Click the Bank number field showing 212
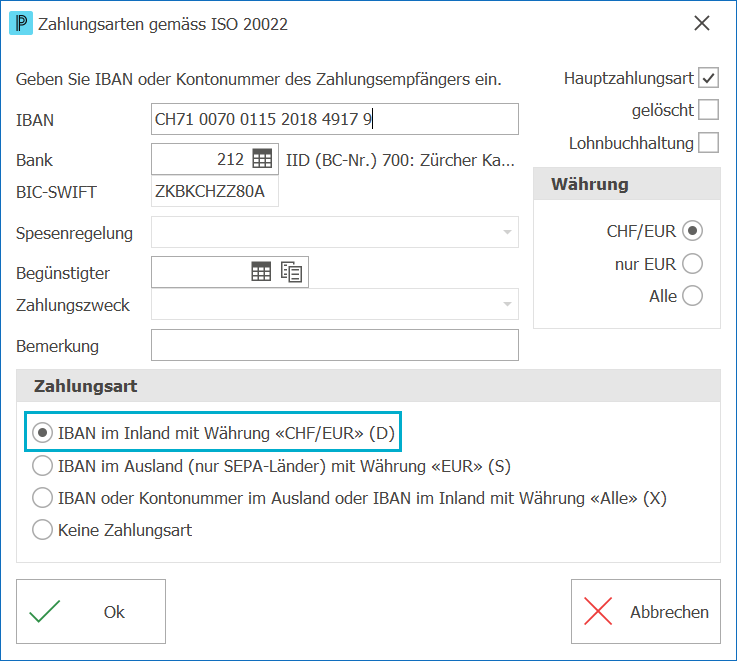737x661 pixels. pos(215,159)
